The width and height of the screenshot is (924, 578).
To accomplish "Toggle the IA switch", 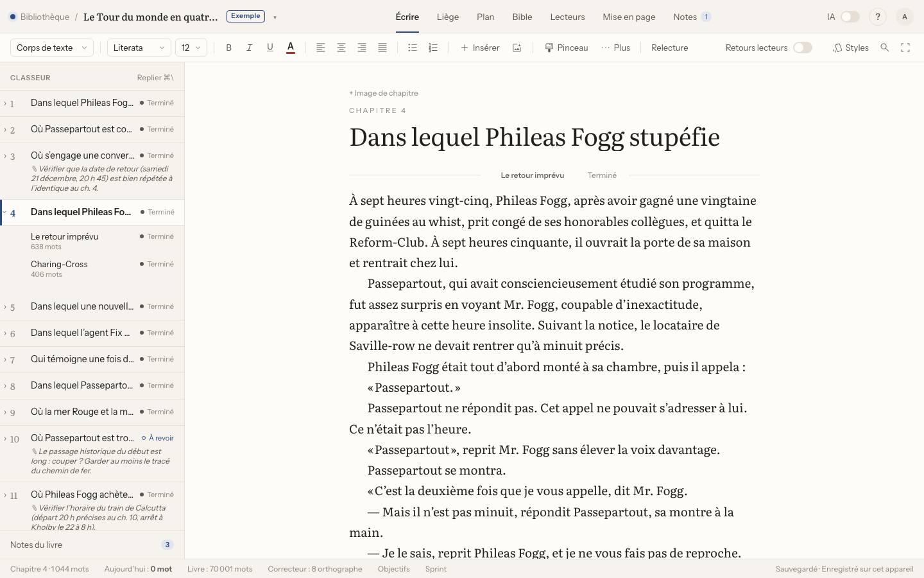I will click(850, 17).
